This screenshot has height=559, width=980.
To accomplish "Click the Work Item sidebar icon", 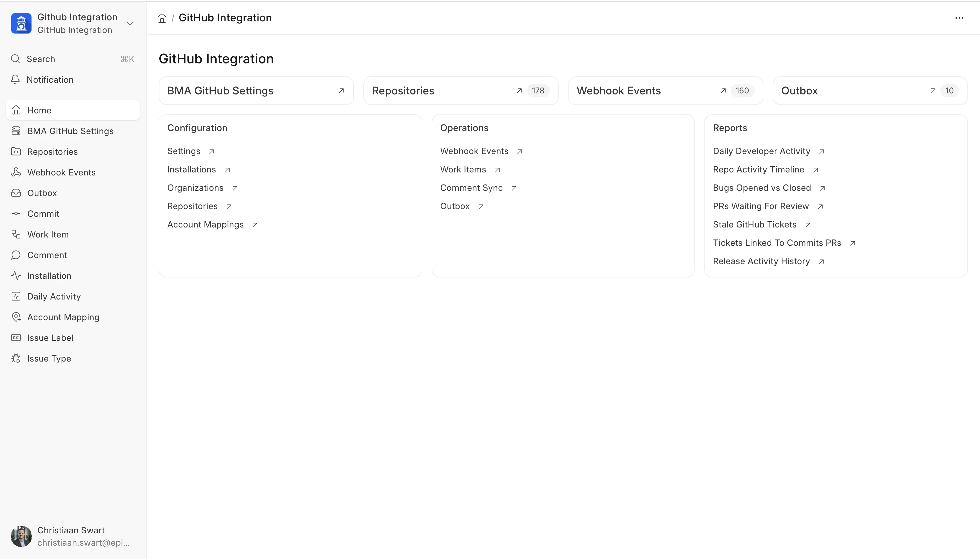I will point(16,234).
